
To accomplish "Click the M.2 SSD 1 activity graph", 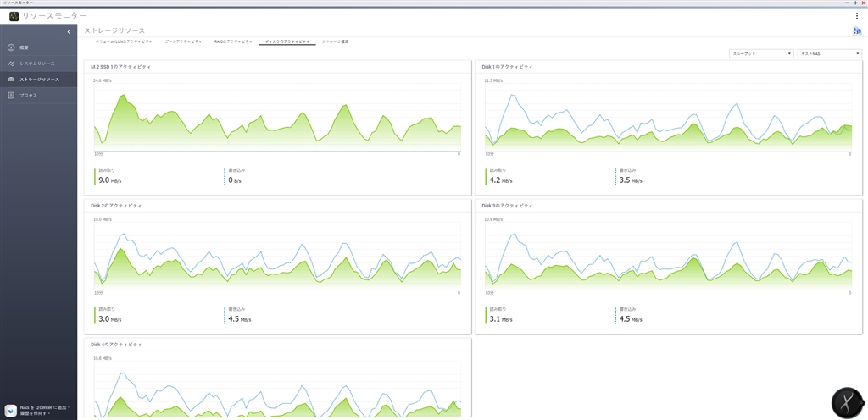I will (x=277, y=118).
